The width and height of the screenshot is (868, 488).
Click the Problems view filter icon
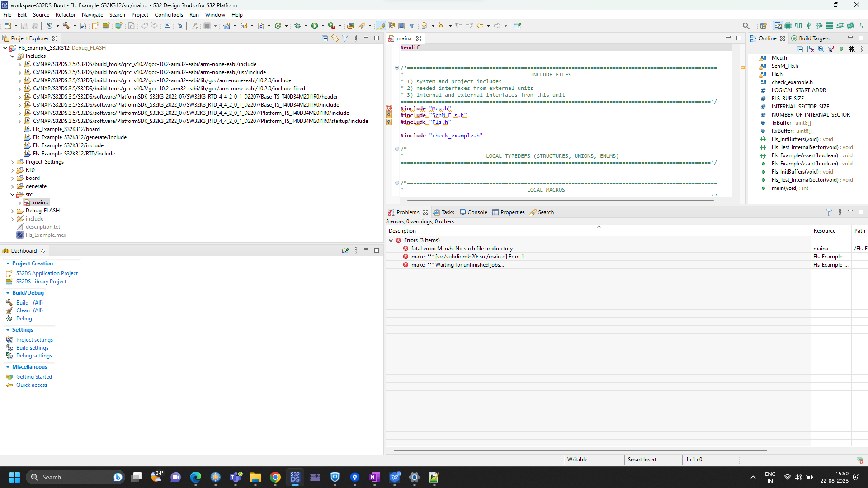point(829,212)
